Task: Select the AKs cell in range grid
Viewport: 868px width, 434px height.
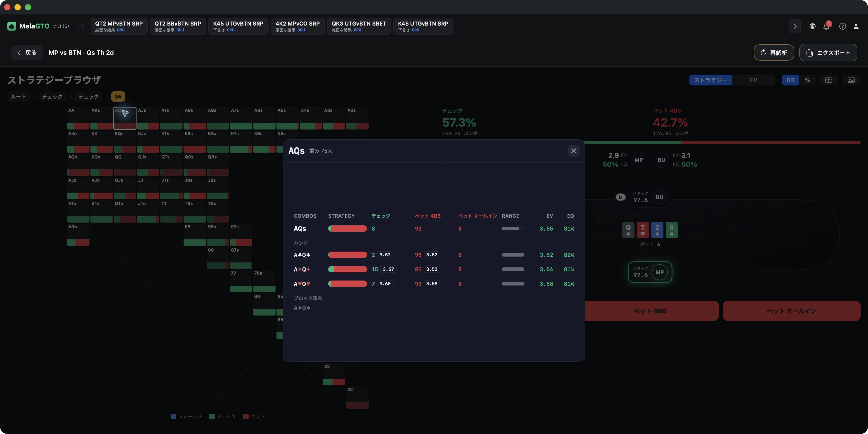Action: tap(101, 118)
